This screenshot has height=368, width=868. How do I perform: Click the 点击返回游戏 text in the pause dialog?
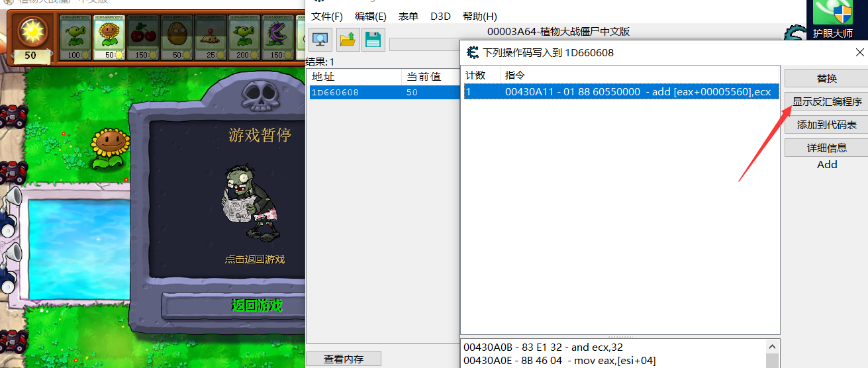point(255,259)
